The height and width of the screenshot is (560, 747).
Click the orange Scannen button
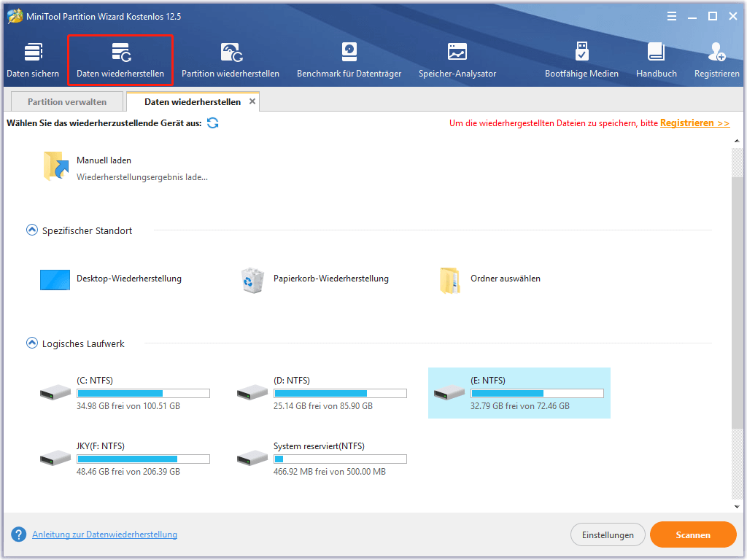693,534
